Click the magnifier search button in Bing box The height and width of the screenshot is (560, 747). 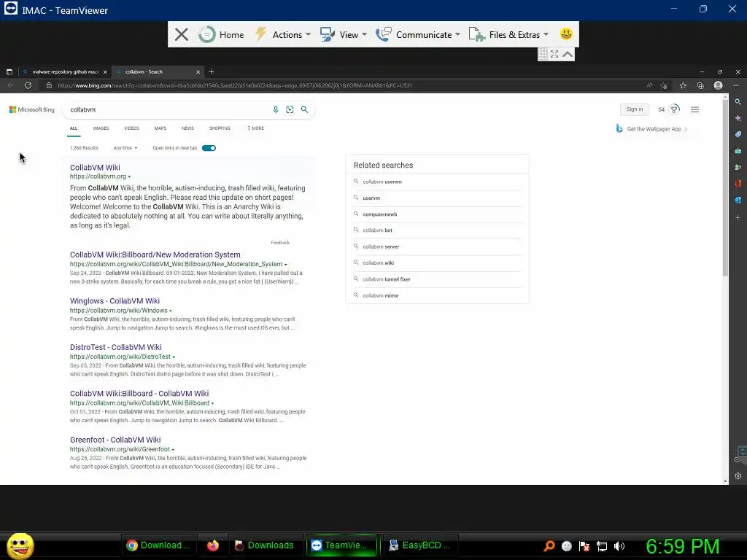coord(304,109)
